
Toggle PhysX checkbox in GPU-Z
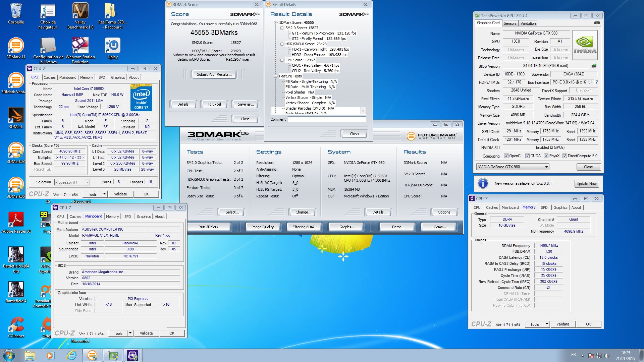(546, 156)
